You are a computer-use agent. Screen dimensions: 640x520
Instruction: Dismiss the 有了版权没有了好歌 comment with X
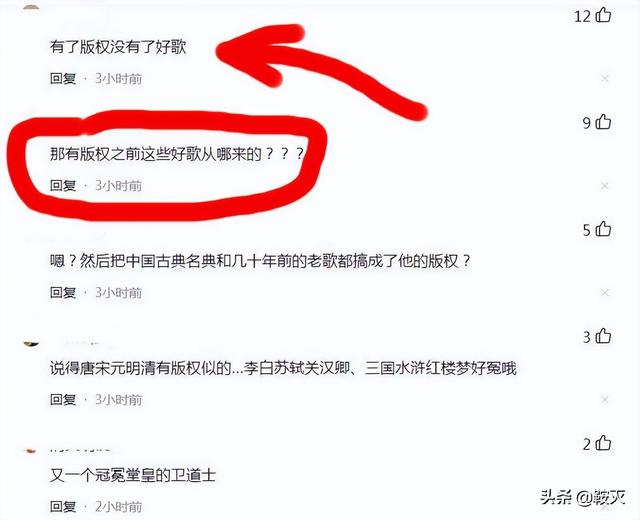[605, 78]
